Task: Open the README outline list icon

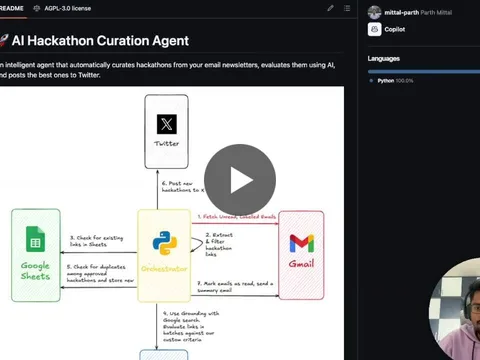Action: click(347, 8)
